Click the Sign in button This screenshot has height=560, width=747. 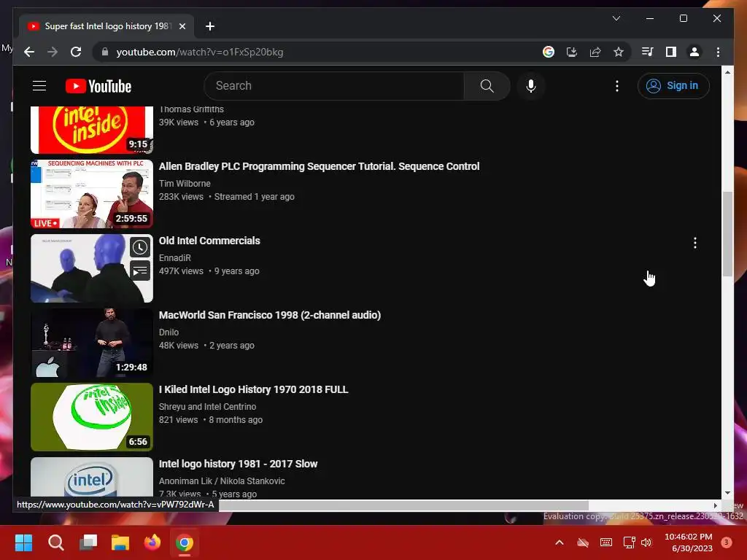point(673,86)
